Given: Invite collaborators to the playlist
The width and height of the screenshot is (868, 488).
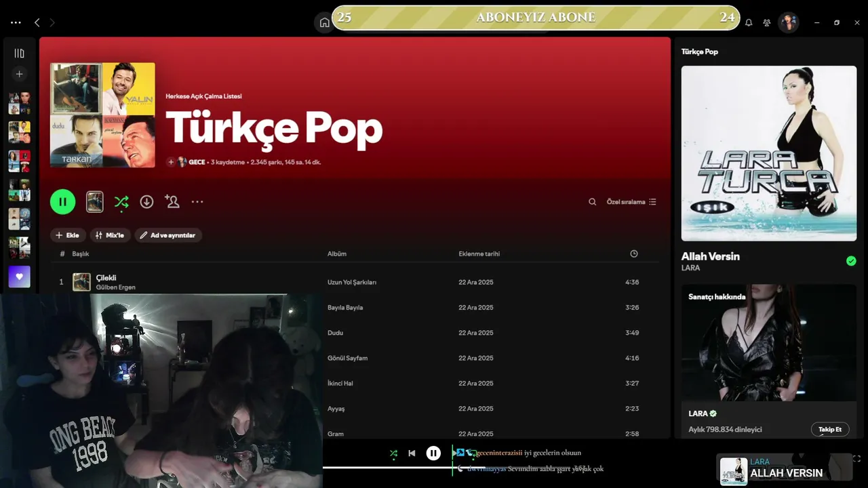Looking at the screenshot, I should coord(172,201).
